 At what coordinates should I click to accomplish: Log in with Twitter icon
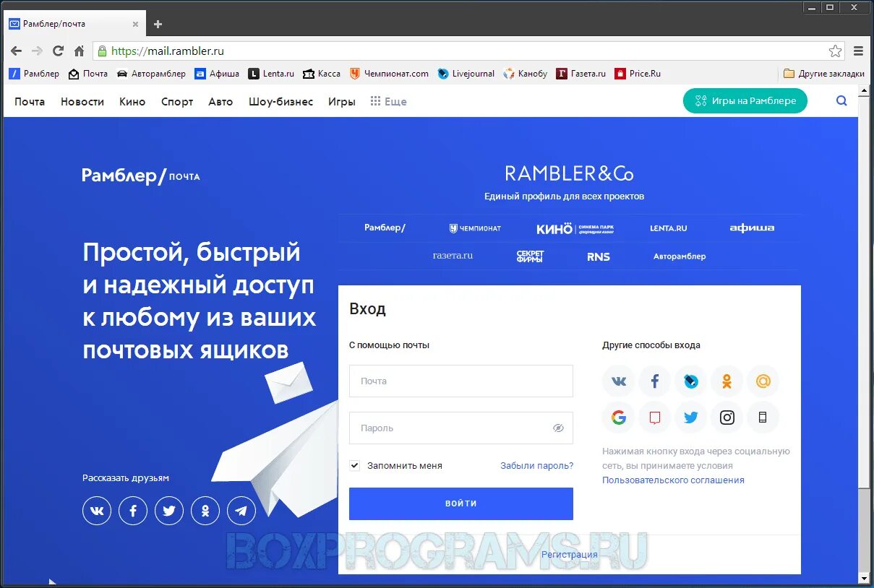[691, 418]
